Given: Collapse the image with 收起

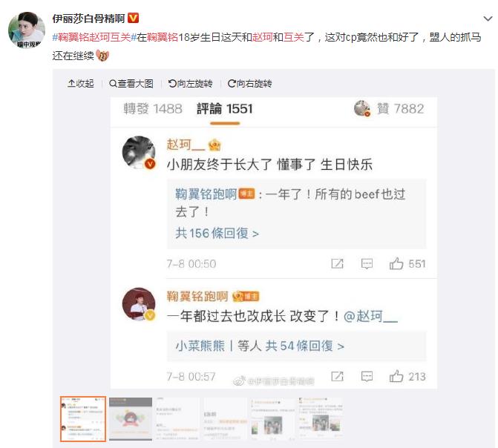Looking at the screenshot, I should pyautogui.click(x=81, y=84).
